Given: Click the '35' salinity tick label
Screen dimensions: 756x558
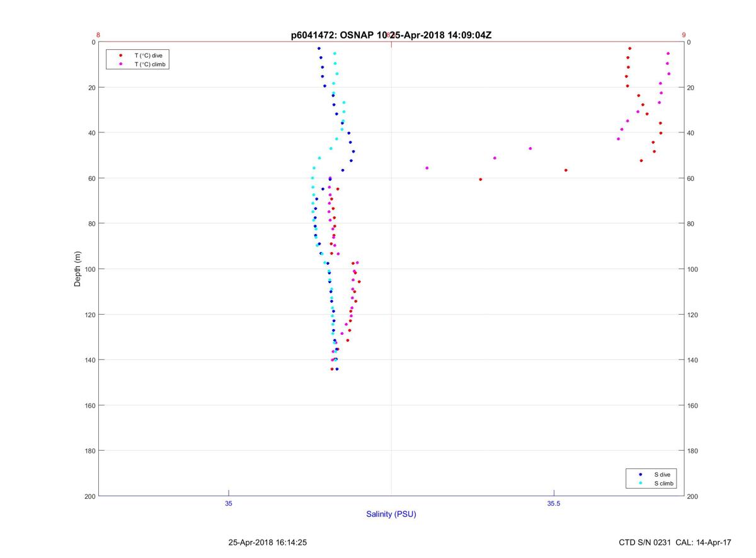Looking at the screenshot, I should (229, 503).
